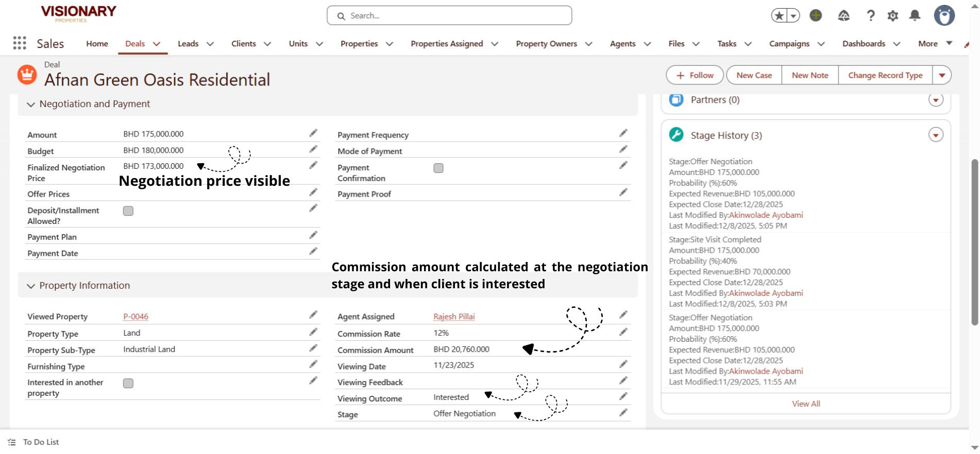Open the App Launcher grid icon

[x=20, y=43]
